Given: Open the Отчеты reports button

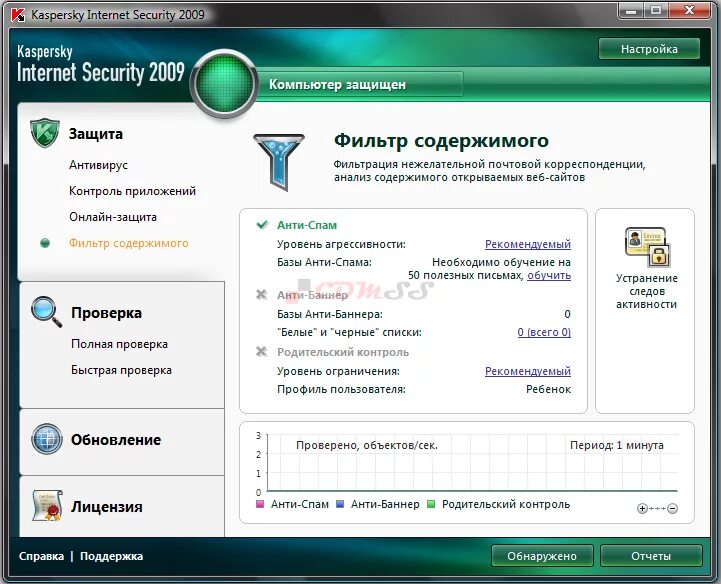Looking at the screenshot, I should click(651, 556).
